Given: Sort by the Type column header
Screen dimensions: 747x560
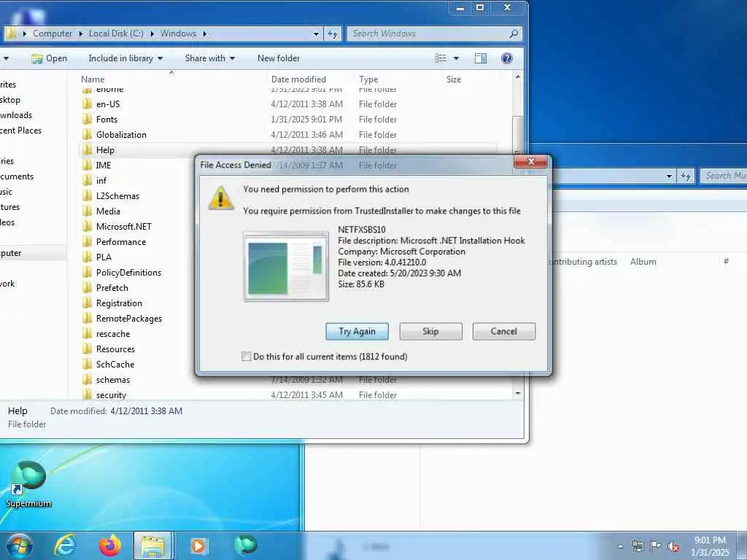Looking at the screenshot, I should (x=368, y=79).
